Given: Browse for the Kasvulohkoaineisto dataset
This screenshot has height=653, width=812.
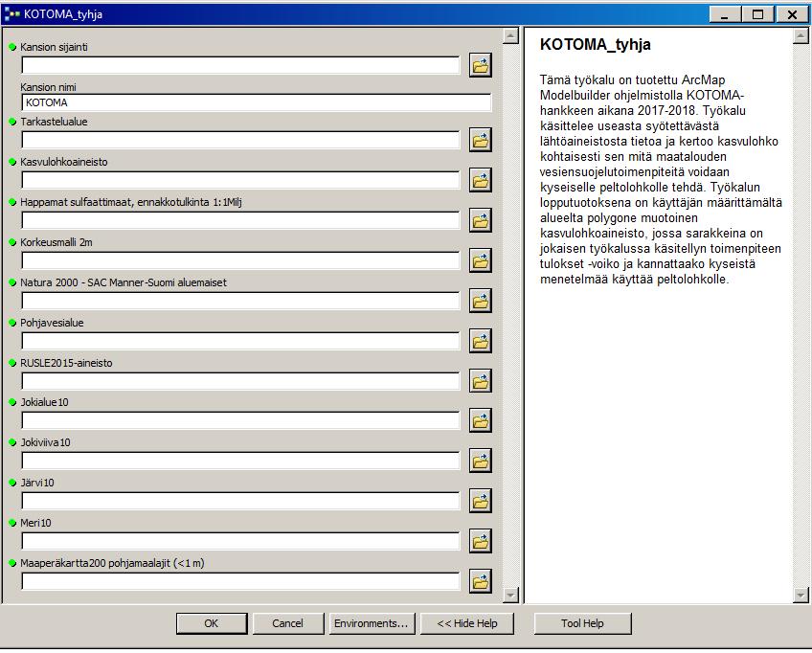Looking at the screenshot, I should click(x=480, y=181).
